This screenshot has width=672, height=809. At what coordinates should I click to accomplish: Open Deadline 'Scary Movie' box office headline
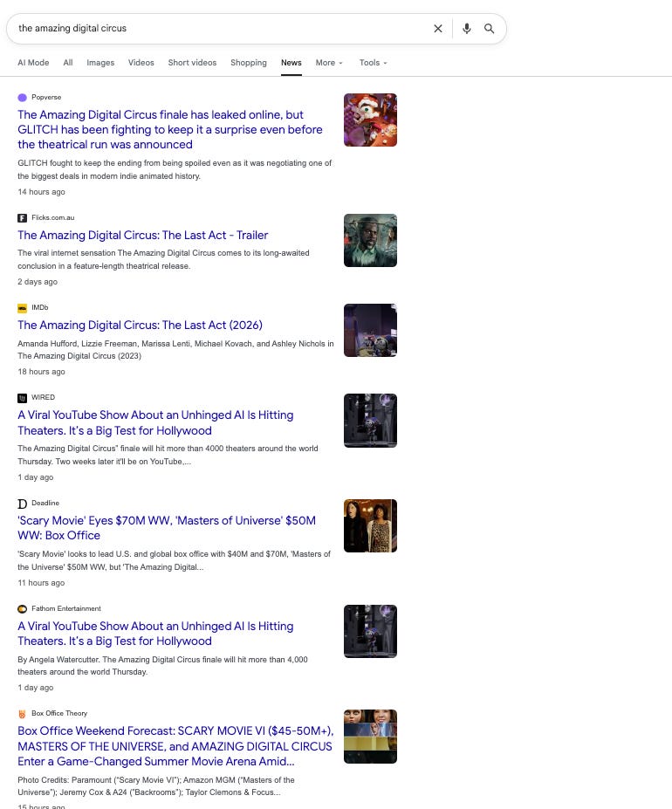click(167, 528)
